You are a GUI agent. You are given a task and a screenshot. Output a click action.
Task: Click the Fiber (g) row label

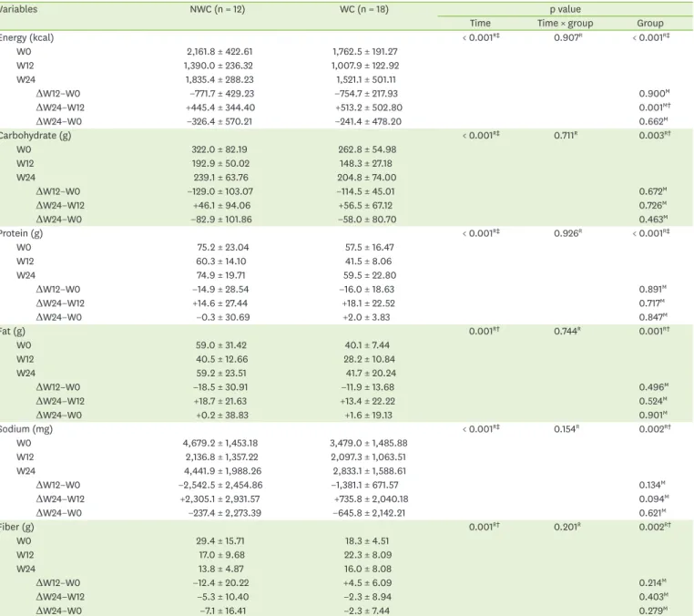tap(16, 527)
